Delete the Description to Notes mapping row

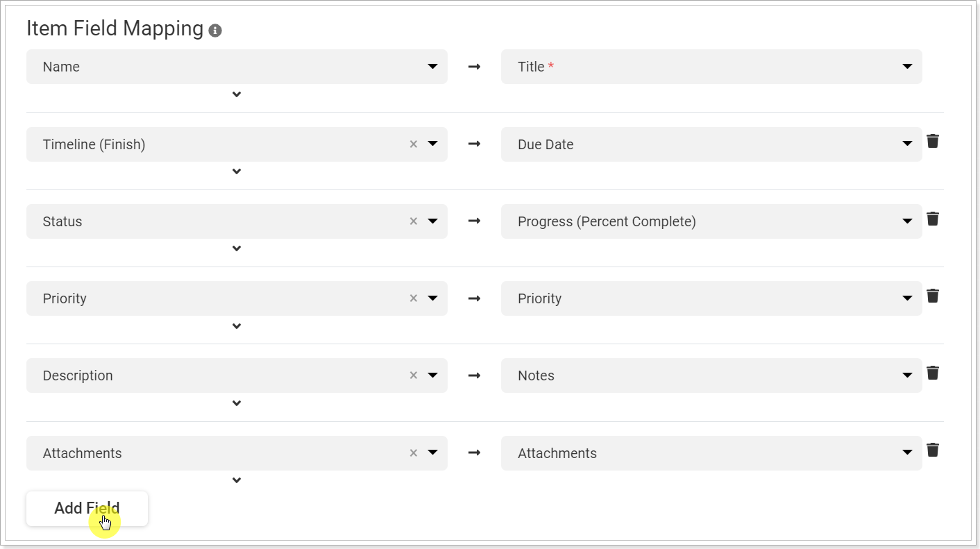pyautogui.click(x=932, y=373)
